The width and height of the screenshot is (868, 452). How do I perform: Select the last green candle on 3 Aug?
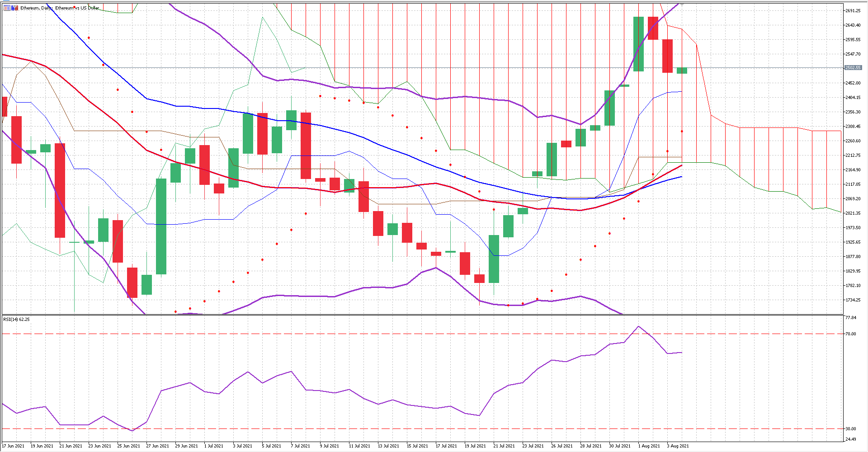pyautogui.click(x=682, y=71)
